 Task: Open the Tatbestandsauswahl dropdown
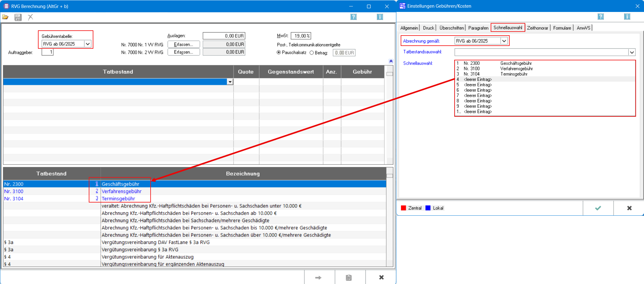(x=632, y=52)
